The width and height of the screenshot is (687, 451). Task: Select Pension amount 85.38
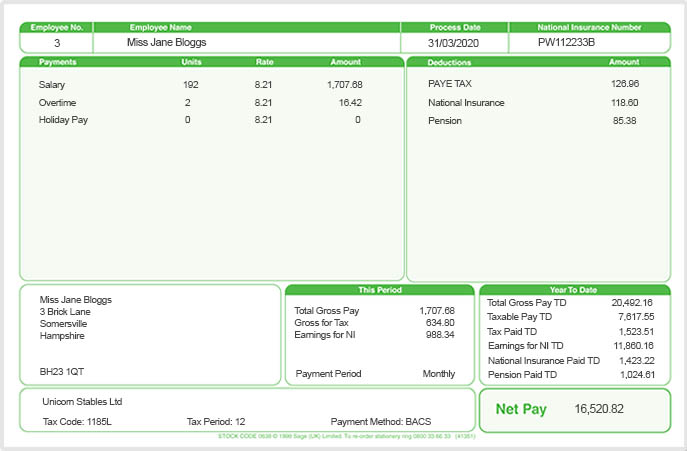[625, 121]
